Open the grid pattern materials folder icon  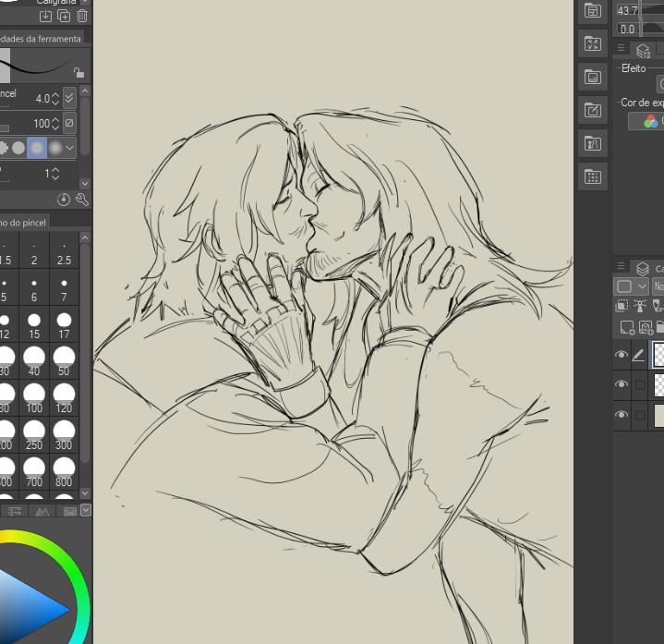coord(593,176)
